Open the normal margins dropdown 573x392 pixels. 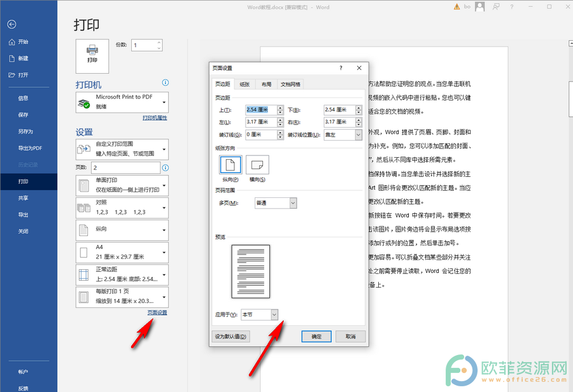pyautogui.click(x=122, y=275)
